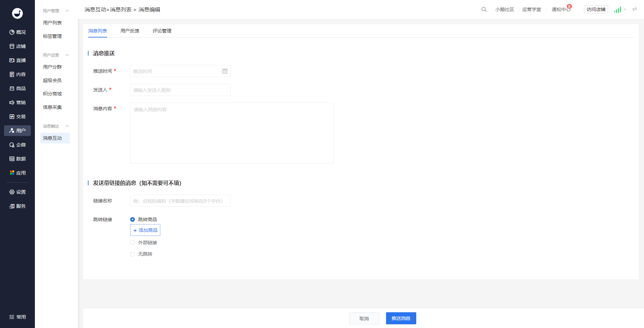
Task: Click the 通知中心 notification badge
Action: click(x=569, y=6)
